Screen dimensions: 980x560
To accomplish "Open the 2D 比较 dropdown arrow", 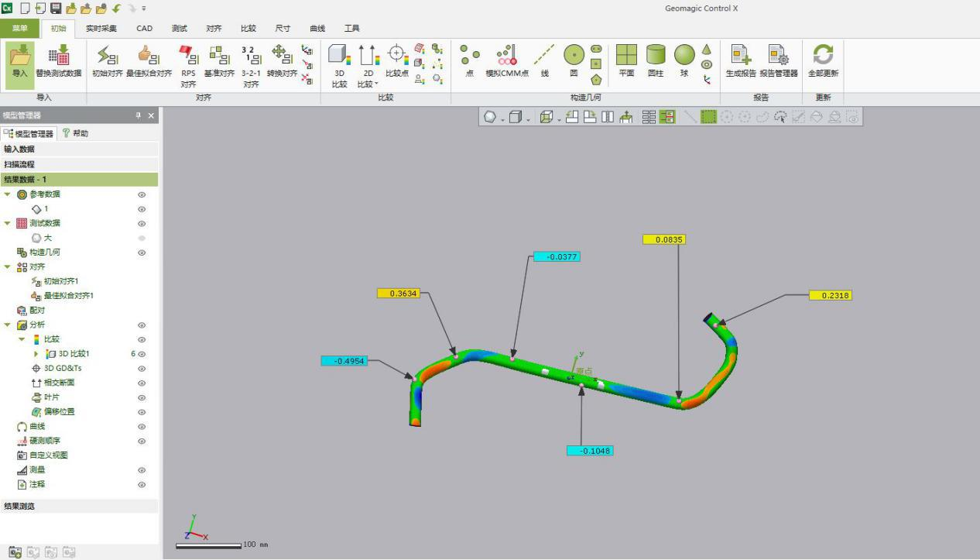I will pyautogui.click(x=377, y=84).
